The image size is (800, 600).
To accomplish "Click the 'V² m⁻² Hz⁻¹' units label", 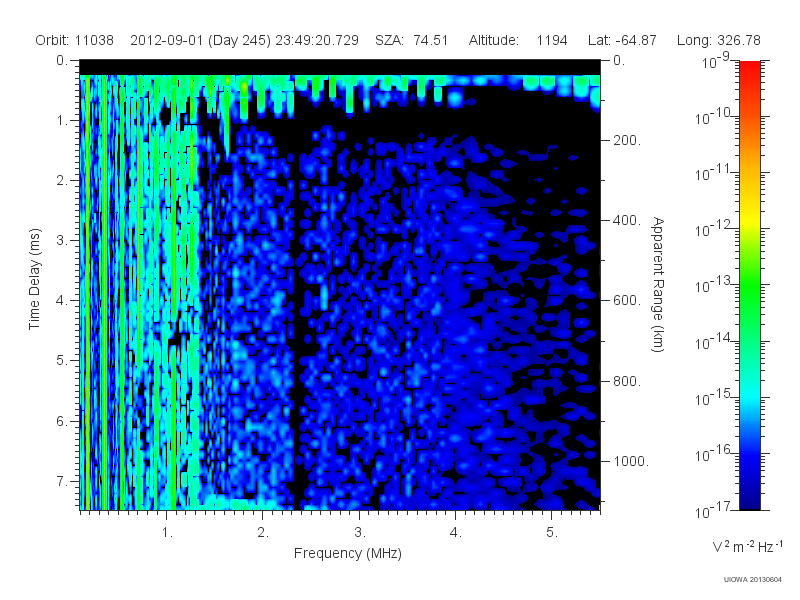I will click(x=747, y=546).
